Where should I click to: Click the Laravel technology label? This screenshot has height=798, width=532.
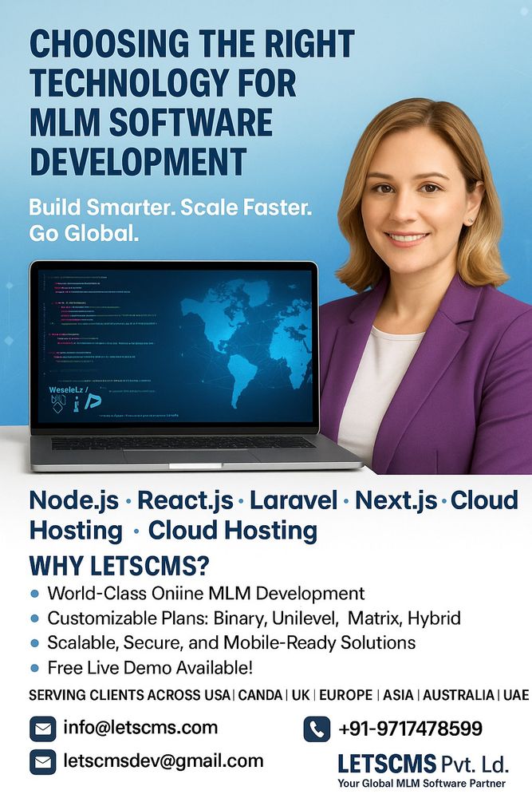(294, 500)
